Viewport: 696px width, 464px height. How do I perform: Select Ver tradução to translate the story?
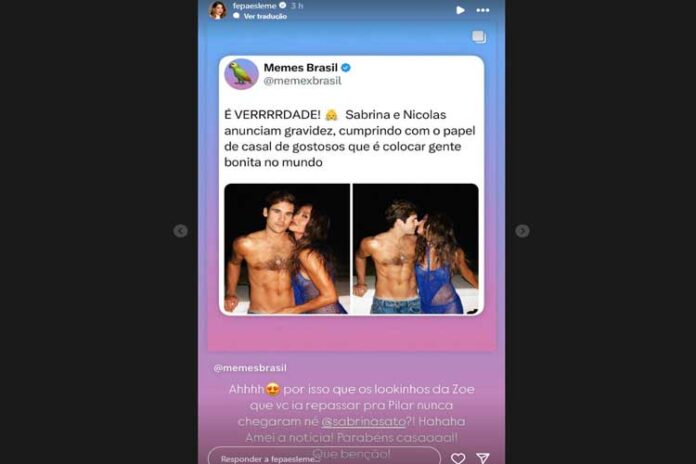pyautogui.click(x=265, y=16)
